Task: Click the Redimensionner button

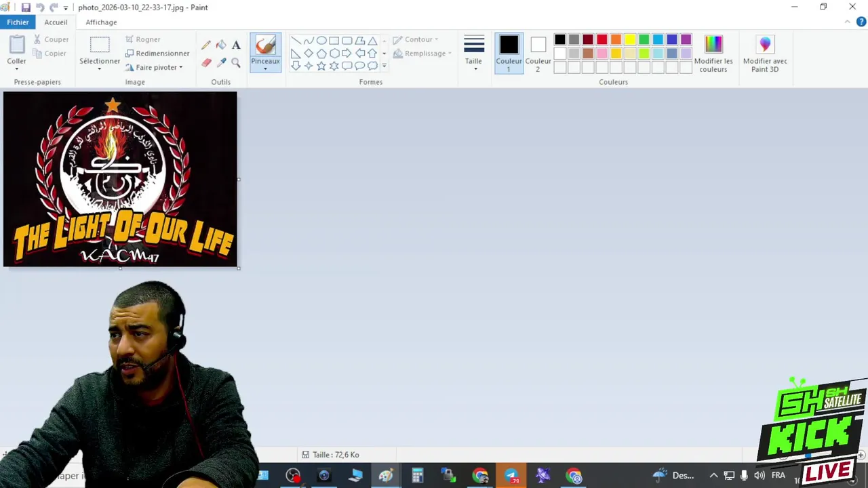Action: [157, 54]
